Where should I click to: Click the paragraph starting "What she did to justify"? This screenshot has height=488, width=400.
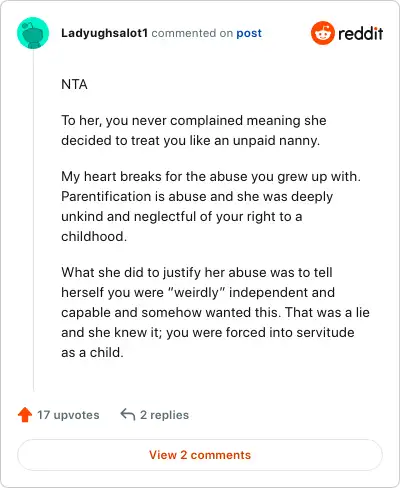tap(215, 312)
